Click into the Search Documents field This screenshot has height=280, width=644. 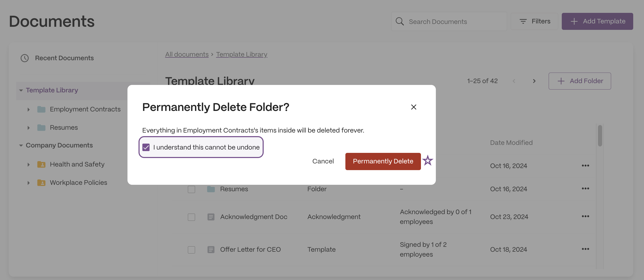(x=449, y=21)
